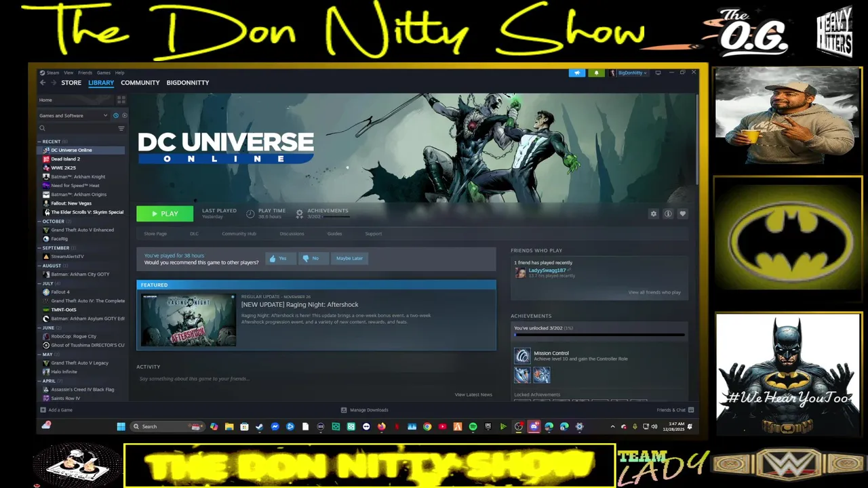Open the BIGDONNITTY profile tab
The height and width of the screenshot is (488, 868).
coord(188,83)
